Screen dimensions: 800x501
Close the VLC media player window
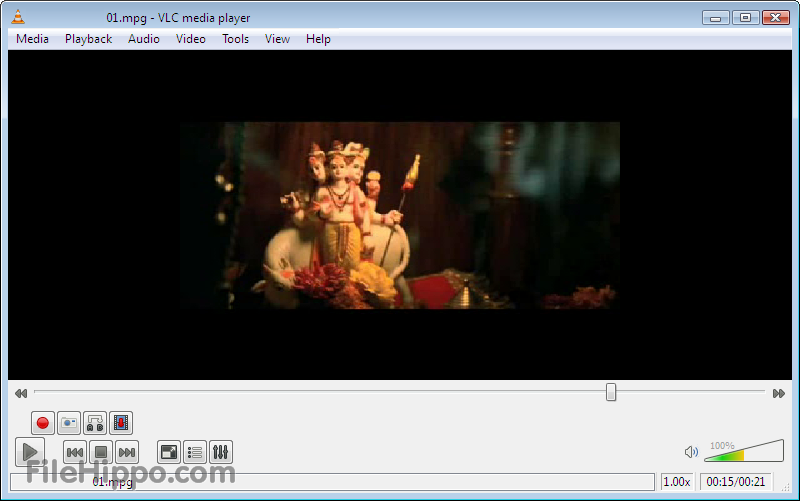click(x=776, y=18)
